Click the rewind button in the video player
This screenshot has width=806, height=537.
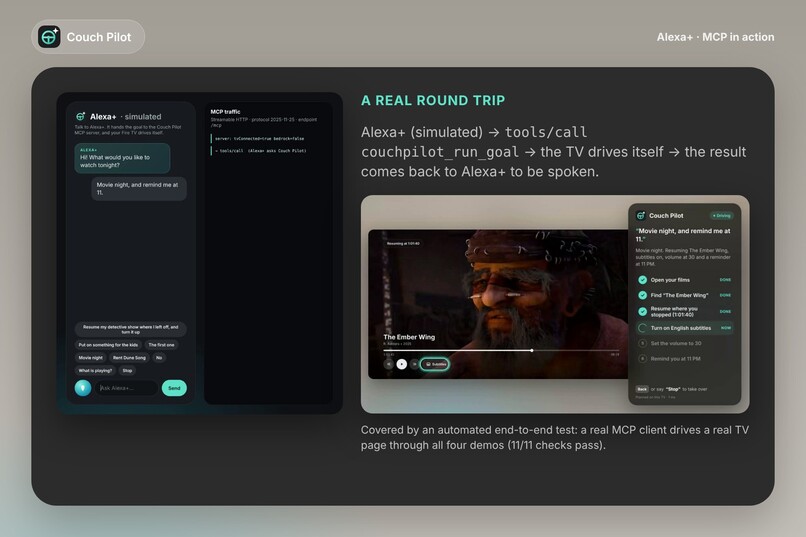389,364
